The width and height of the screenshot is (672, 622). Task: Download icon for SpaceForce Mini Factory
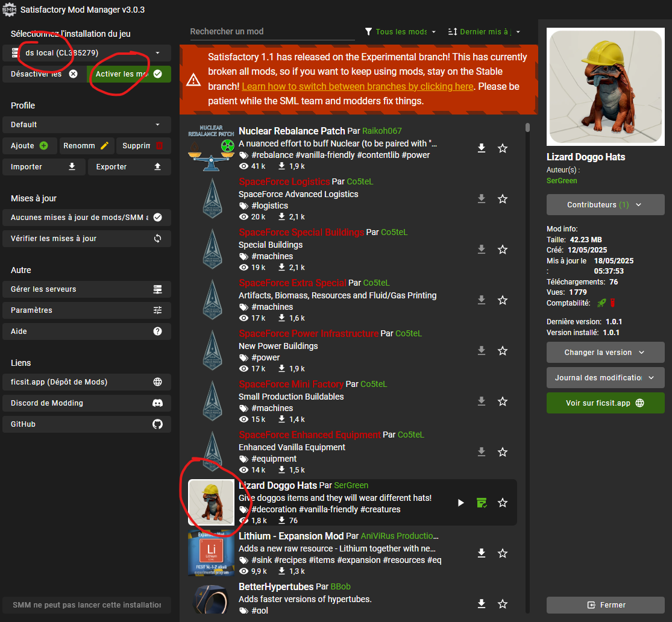(482, 401)
